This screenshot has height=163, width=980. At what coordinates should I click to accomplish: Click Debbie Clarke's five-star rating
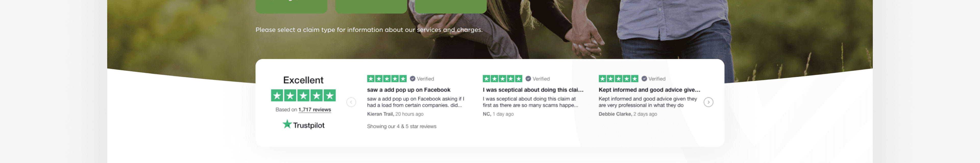click(618, 79)
